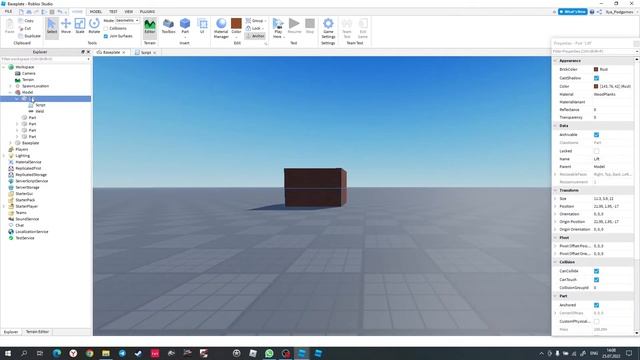Toggle the CanCollide checkbox

596,271
